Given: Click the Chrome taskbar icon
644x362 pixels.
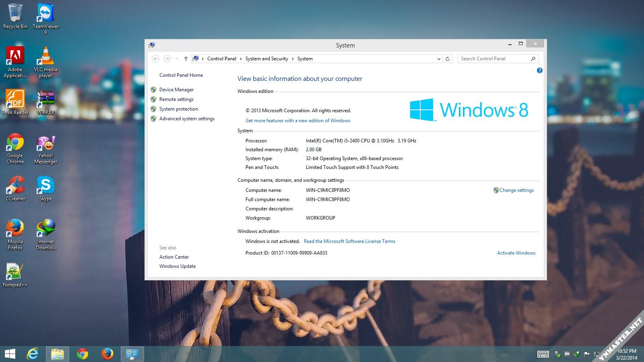Looking at the screenshot, I should 83,354.
